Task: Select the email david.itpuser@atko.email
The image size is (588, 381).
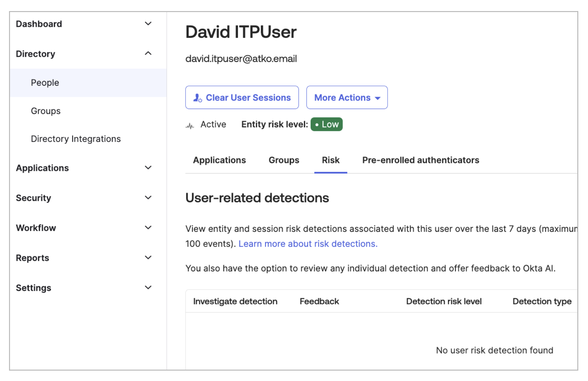Action: pyautogui.click(x=241, y=58)
